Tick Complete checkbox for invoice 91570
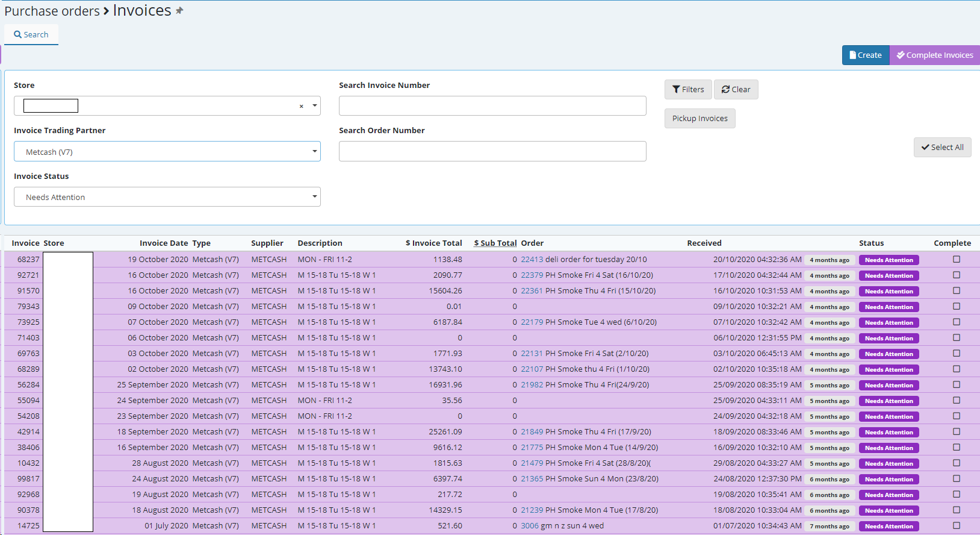The width and height of the screenshot is (980, 535). (957, 291)
